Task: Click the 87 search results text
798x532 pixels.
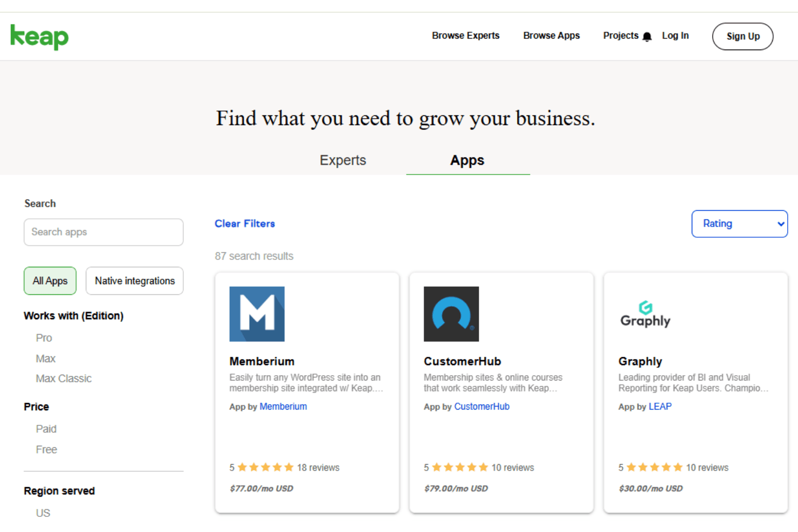Action: pos(254,256)
